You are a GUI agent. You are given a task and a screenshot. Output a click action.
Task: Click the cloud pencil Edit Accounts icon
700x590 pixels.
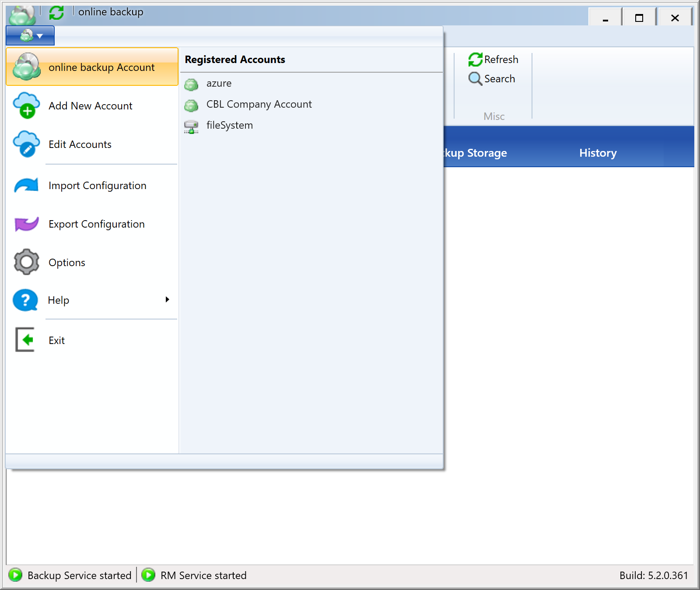(x=26, y=144)
